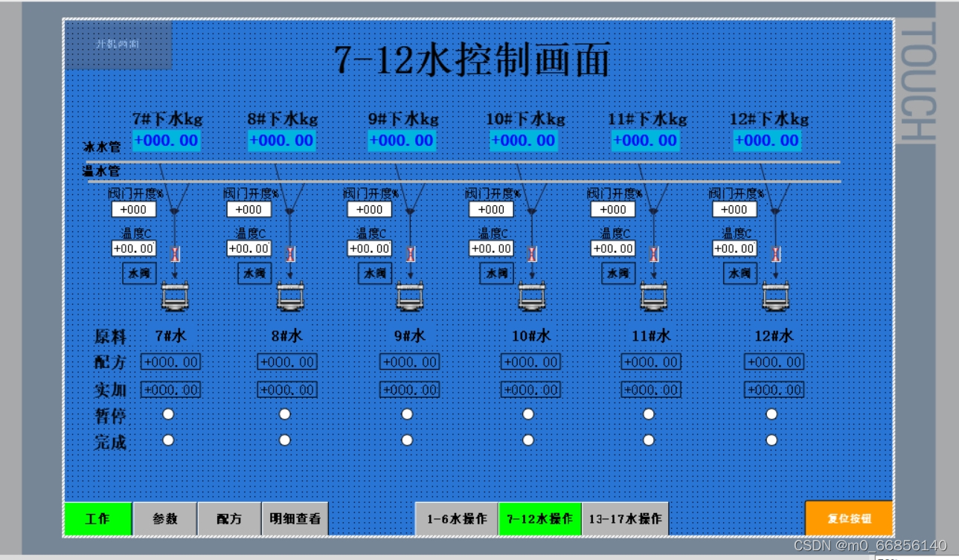The height and width of the screenshot is (560, 959).
Task: Click the 12#下水kg value field
Action: tap(767, 141)
